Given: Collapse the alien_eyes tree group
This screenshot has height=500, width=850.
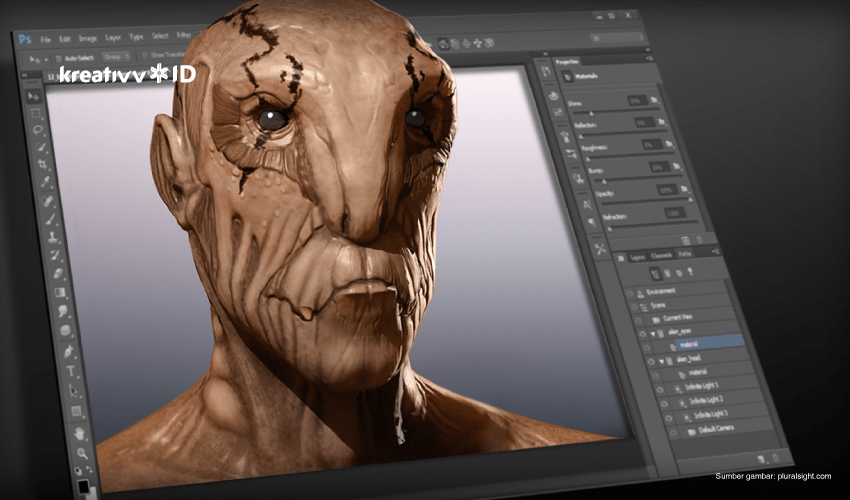Looking at the screenshot, I should 651,332.
